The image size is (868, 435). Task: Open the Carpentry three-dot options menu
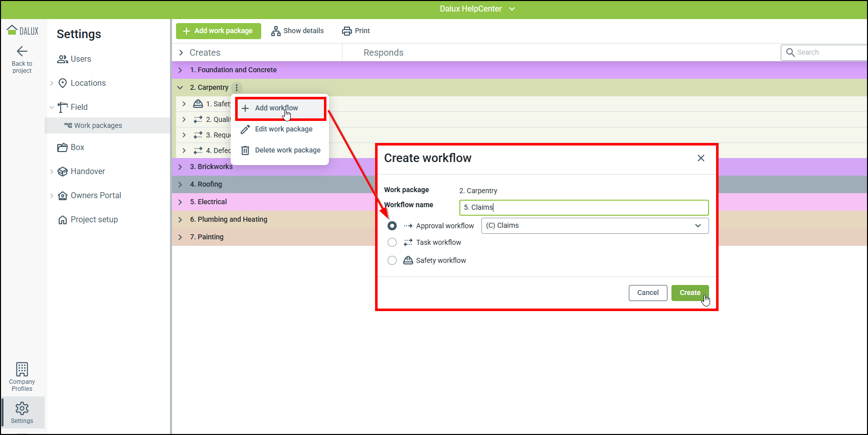(237, 87)
